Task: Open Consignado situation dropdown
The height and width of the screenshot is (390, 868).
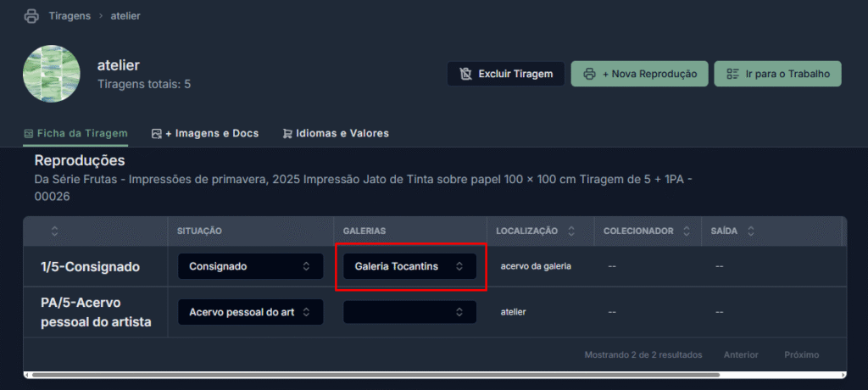Action: [x=250, y=266]
